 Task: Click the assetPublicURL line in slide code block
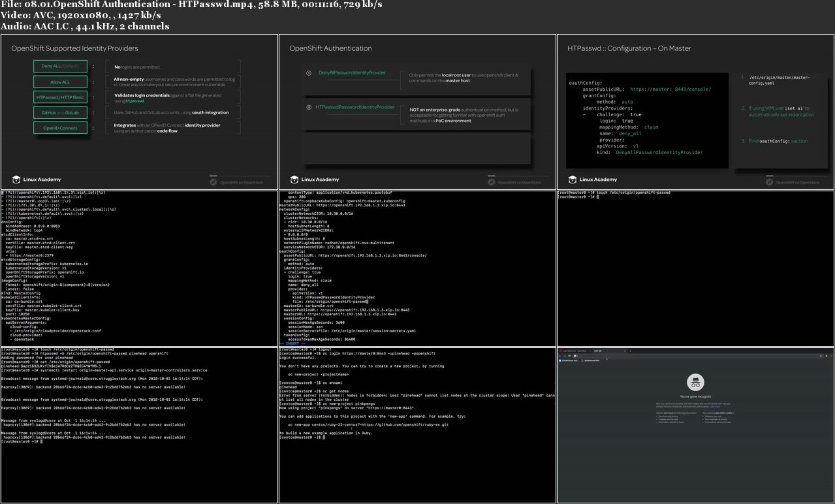(646, 89)
